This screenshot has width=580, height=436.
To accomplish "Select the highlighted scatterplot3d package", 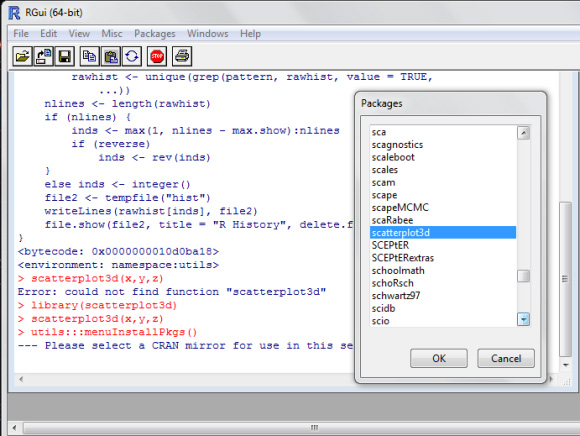I will click(x=443, y=233).
